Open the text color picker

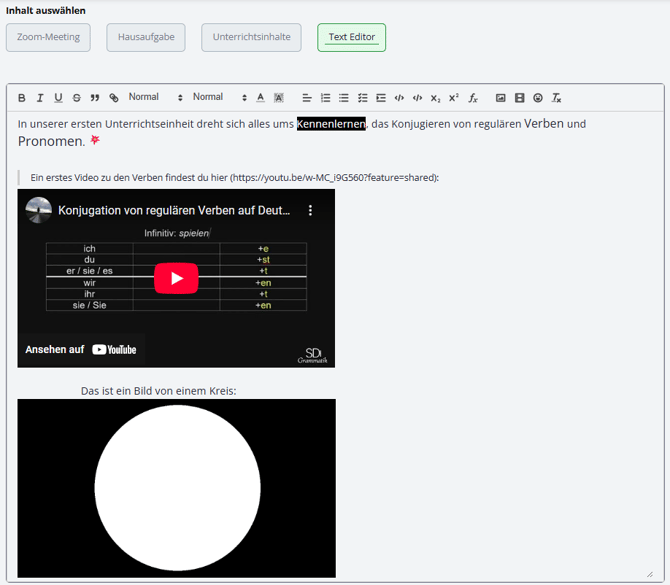coord(260,98)
